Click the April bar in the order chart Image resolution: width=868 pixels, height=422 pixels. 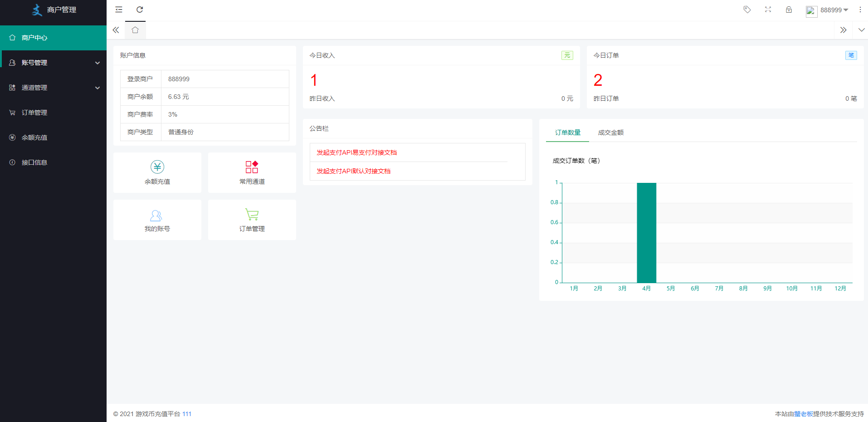(646, 232)
